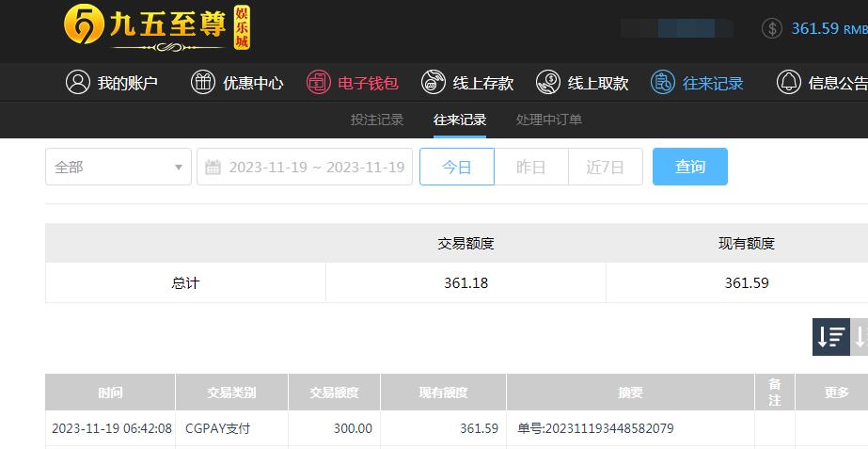Image resolution: width=868 pixels, height=449 pixels.
Task: Choose the 近7日 date range option
Action: 605,167
